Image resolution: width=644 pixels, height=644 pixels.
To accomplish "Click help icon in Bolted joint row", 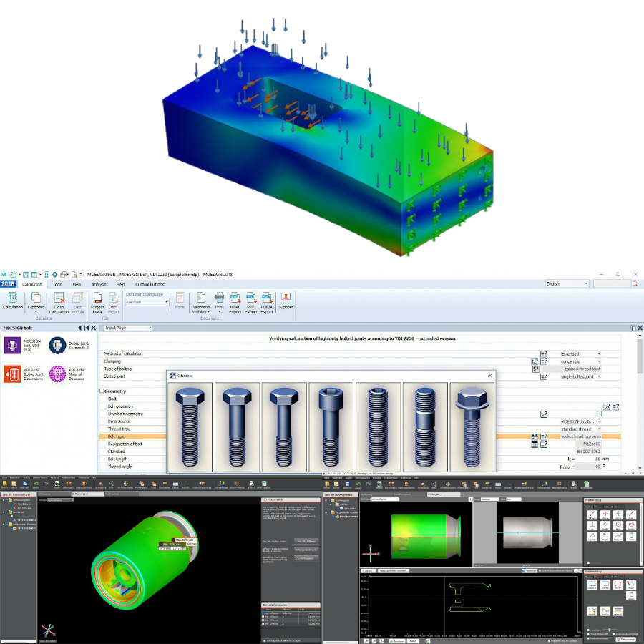I will (x=544, y=376).
